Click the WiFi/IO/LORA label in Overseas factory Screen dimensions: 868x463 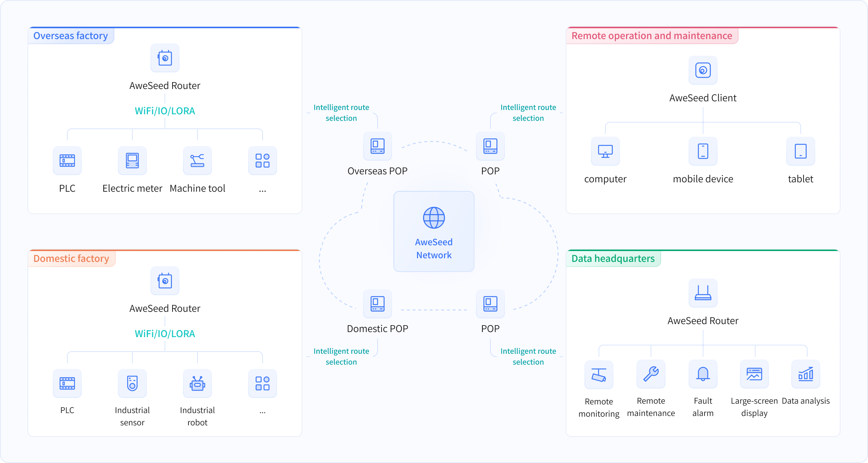pos(165,111)
